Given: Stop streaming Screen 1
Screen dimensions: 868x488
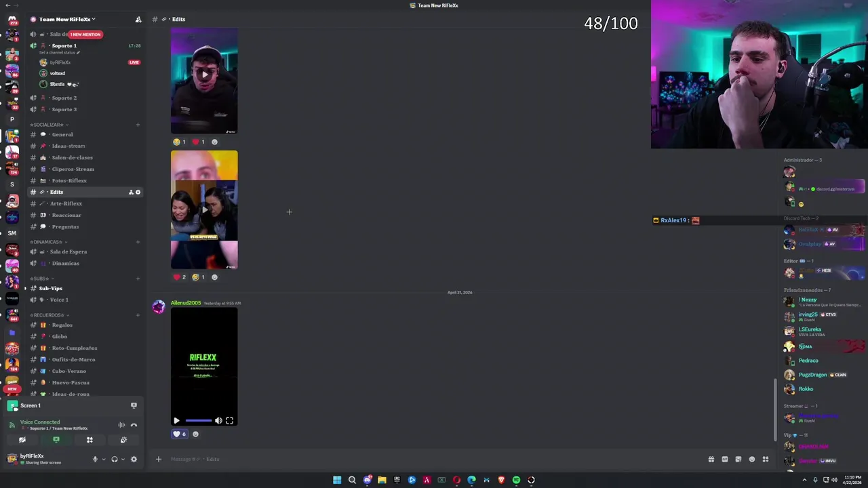Looking at the screenshot, I should point(134,405).
